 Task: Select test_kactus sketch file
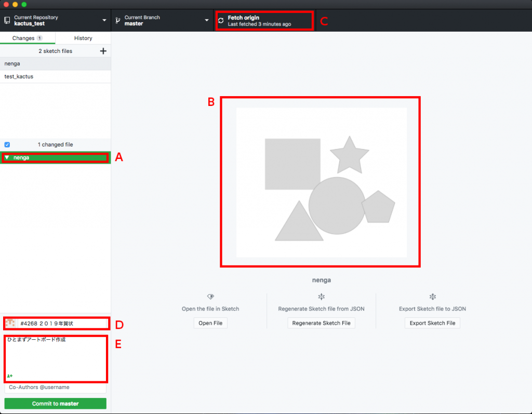[x=55, y=76]
